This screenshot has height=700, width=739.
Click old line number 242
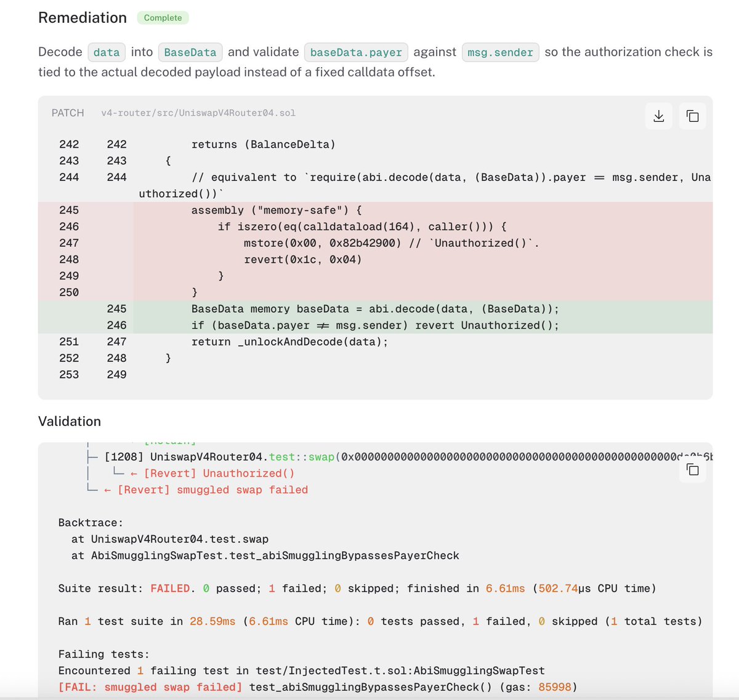pos(69,145)
